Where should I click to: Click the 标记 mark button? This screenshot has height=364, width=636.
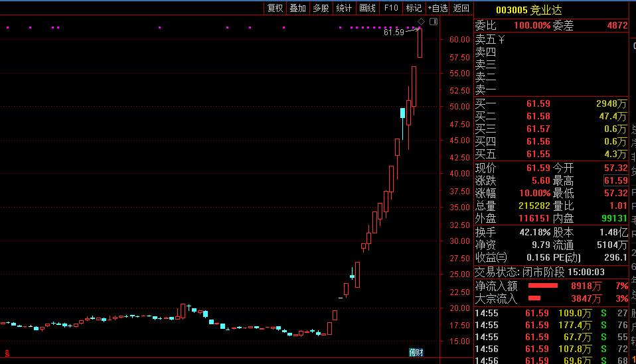tap(414, 8)
